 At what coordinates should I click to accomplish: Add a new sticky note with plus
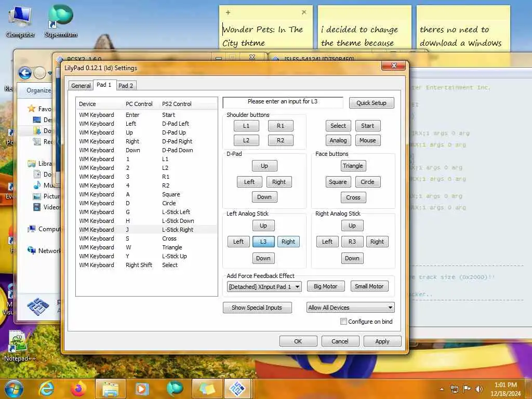[228, 12]
